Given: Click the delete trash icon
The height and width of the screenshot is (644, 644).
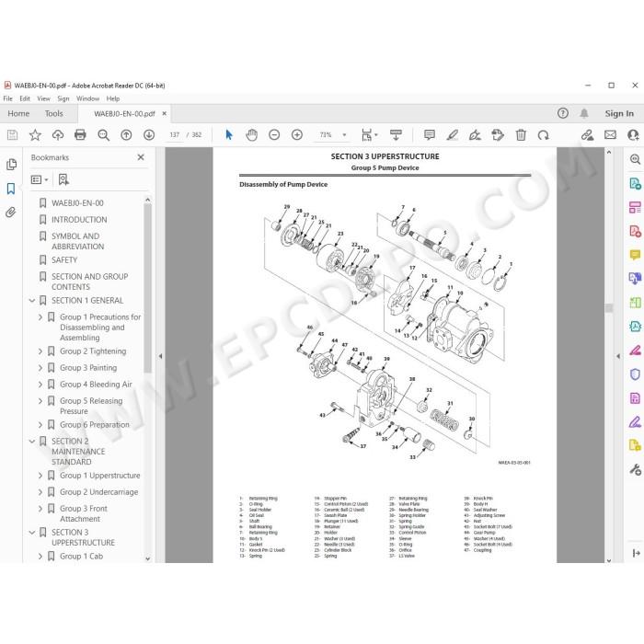Looking at the screenshot, I should (521, 134).
